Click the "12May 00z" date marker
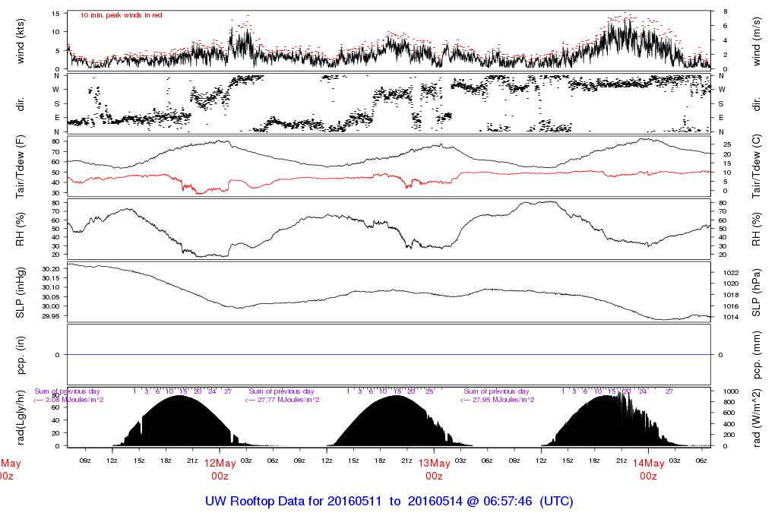778x532 pixels. click(220, 470)
